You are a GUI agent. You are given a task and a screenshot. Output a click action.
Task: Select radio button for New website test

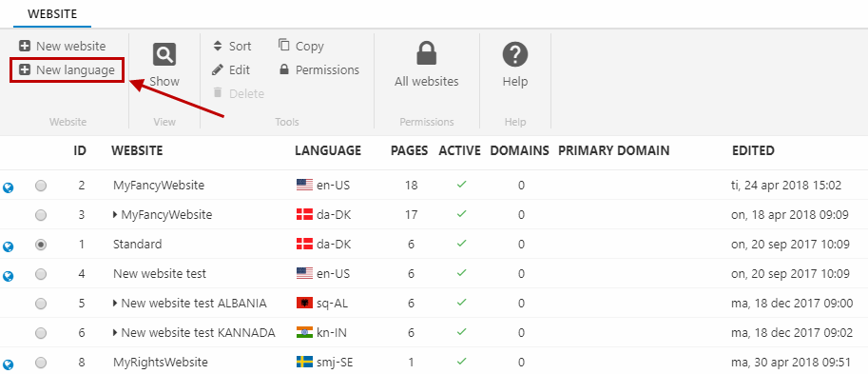[x=41, y=274]
